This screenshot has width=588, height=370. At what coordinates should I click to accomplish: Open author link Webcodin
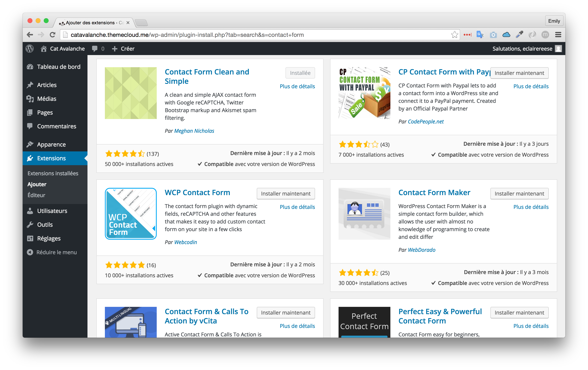[x=186, y=242]
